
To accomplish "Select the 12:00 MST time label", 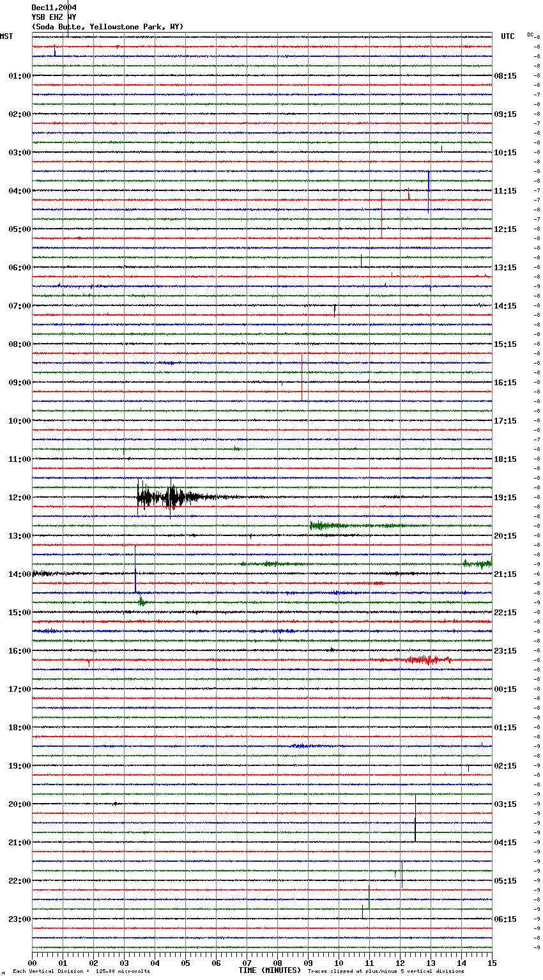I will pyautogui.click(x=20, y=498).
